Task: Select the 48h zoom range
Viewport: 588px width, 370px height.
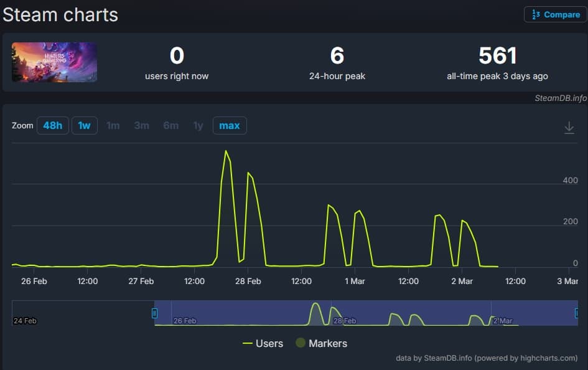Action: [x=52, y=126]
